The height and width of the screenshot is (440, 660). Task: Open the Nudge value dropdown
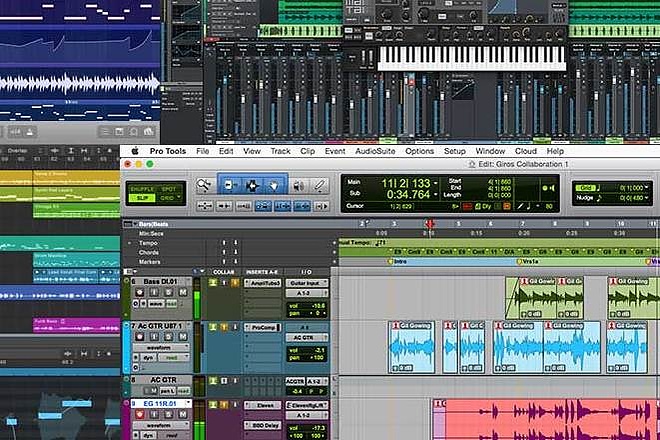coord(646,197)
